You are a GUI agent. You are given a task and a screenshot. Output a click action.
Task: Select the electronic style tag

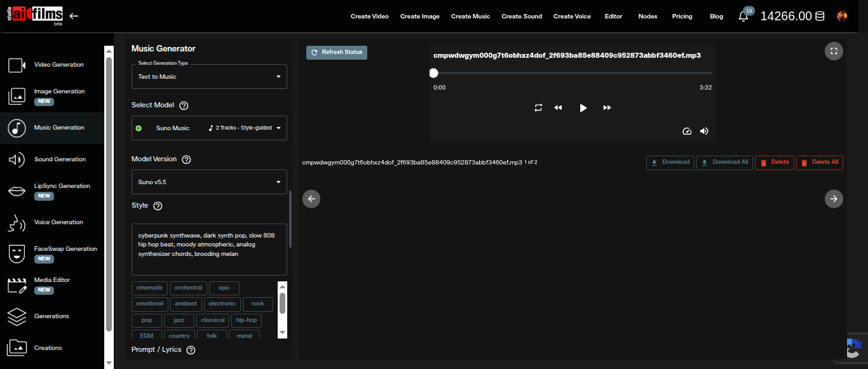222,304
